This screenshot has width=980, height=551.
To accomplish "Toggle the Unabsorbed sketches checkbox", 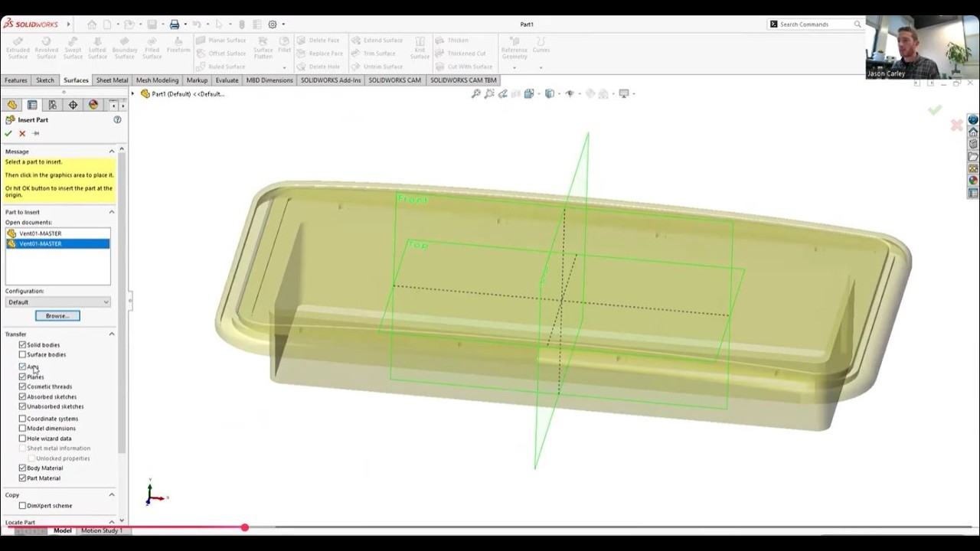I will point(22,406).
